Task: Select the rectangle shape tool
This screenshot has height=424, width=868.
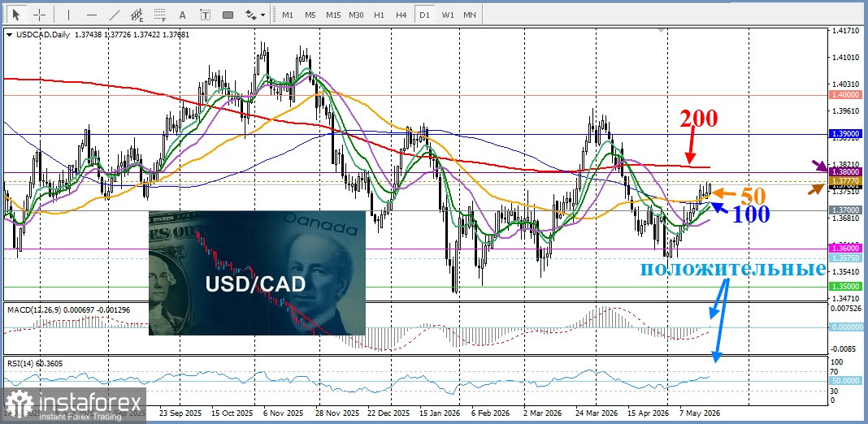Action: tap(228, 15)
